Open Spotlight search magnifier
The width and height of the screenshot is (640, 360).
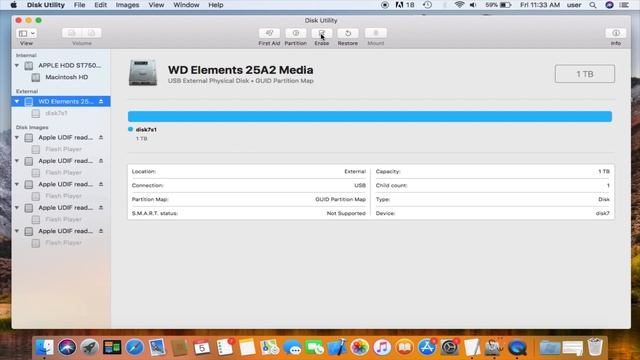click(x=593, y=5)
